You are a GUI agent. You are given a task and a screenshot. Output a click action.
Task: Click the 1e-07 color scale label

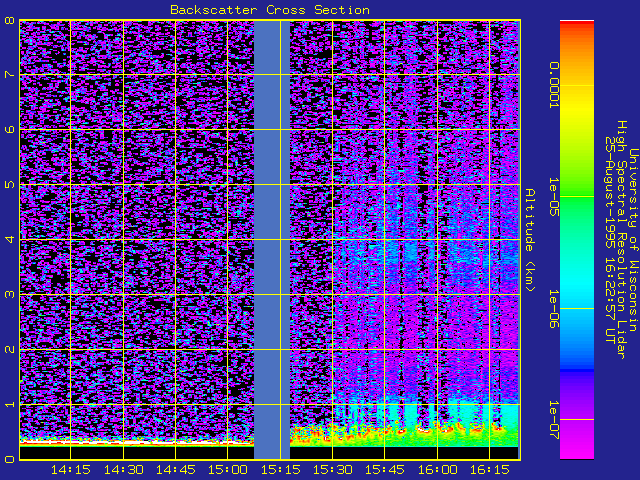pos(553,420)
